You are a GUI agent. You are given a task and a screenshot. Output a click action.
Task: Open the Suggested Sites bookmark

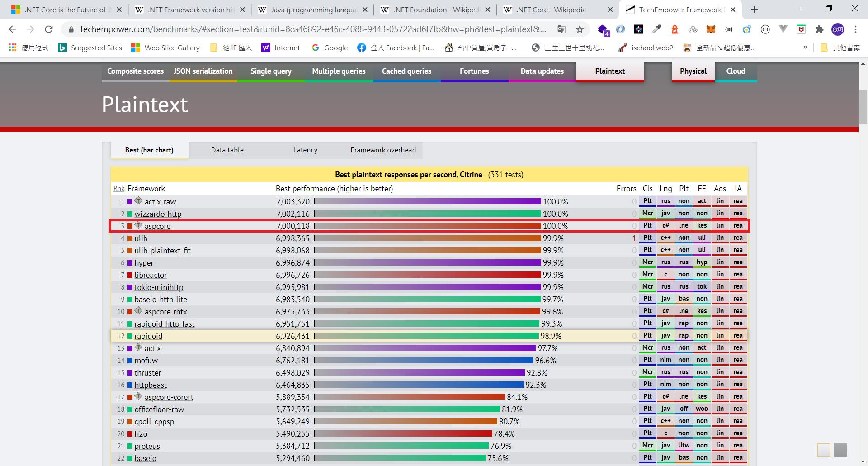[x=90, y=48]
